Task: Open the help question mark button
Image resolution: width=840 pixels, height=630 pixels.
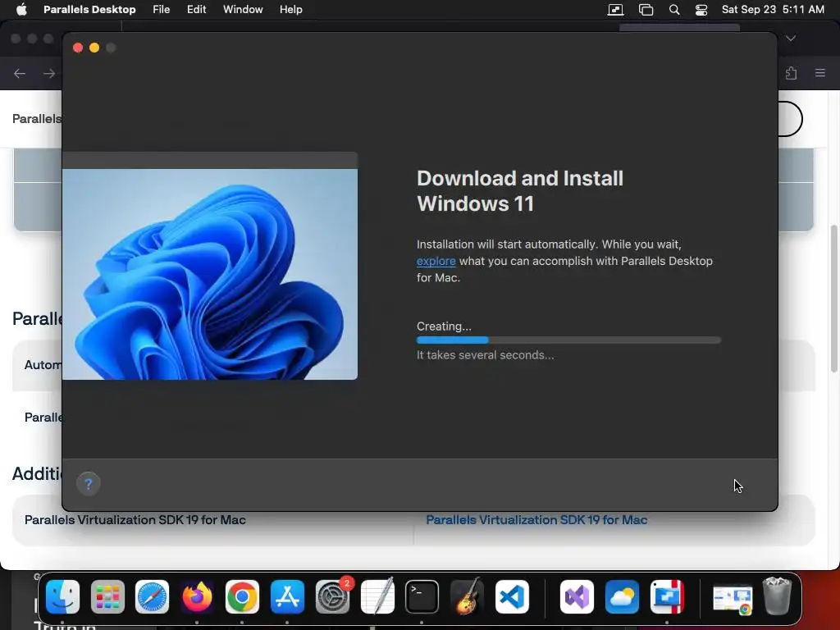Action: click(x=89, y=484)
